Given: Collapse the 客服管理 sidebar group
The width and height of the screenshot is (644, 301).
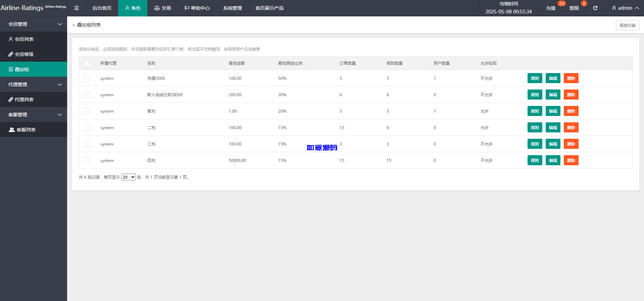Looking at the screenshot, I should pos(34,115).
